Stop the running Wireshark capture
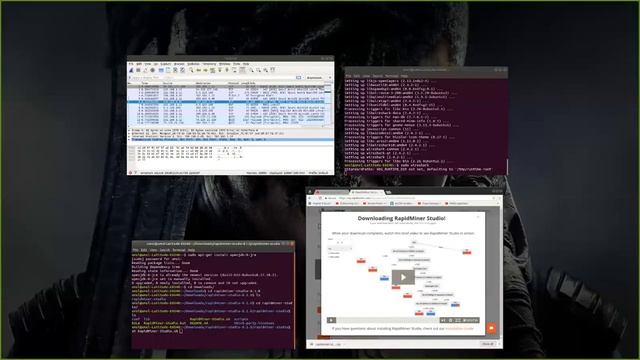 138,70
